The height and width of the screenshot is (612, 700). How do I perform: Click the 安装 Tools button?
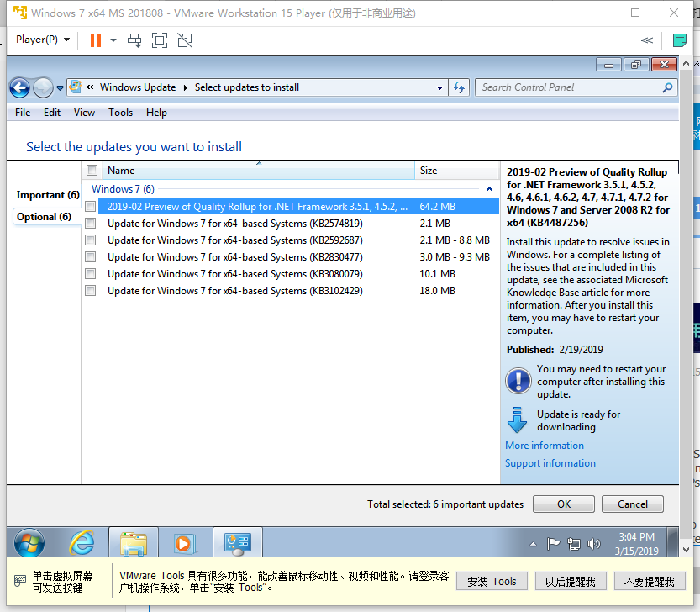pyautogui.click(x=492, y=581)
